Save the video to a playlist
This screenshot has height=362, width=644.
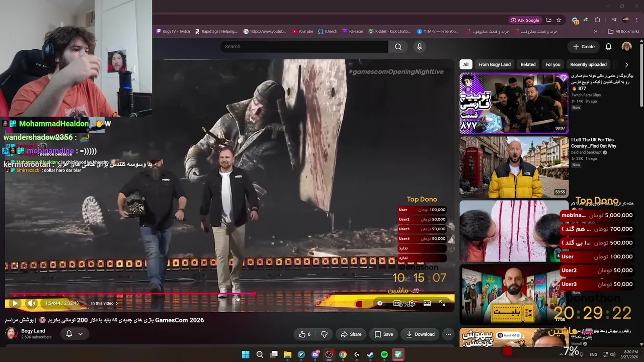pos(384,334)
